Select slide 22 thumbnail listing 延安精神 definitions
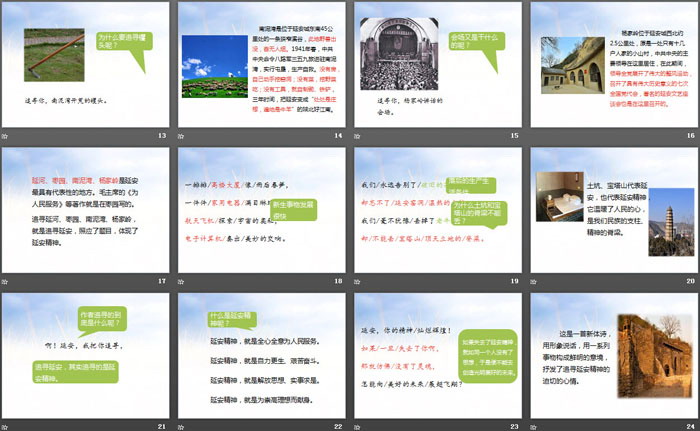 tap(262, 356)
